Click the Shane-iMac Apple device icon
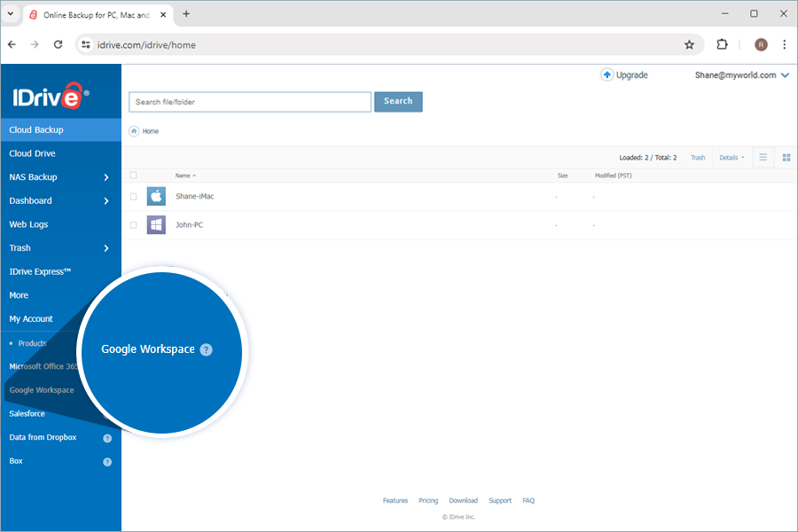Viewport: 798px width, 532px height. coord(156,197)
